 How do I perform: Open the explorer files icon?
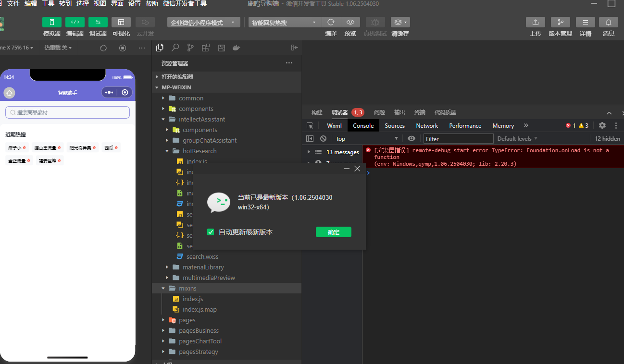pyautogui.click(x=160, y=48)
